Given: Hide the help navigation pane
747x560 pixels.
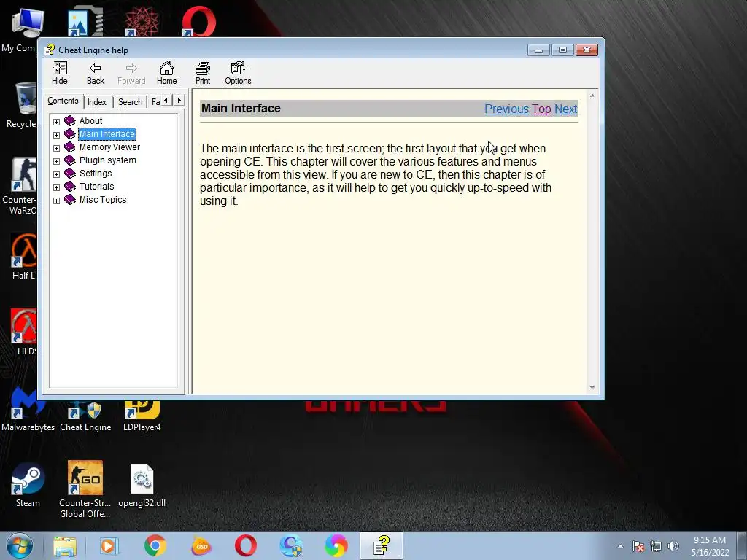Looking at the screenshot, I should tap(60, 74).
